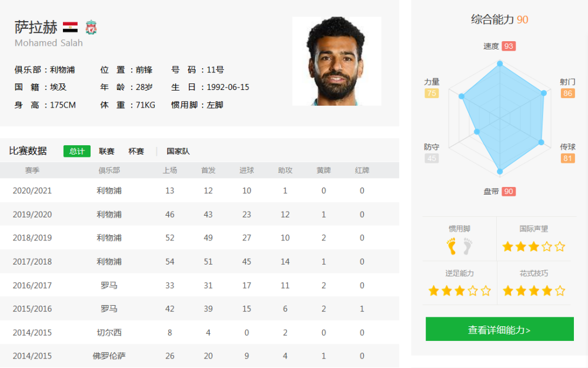
Task: Click the player portrait photo
Action: tap(337, 61)
